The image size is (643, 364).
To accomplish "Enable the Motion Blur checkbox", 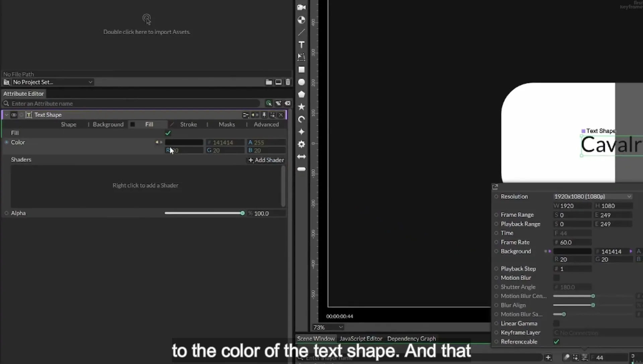I will pos(556,278).
